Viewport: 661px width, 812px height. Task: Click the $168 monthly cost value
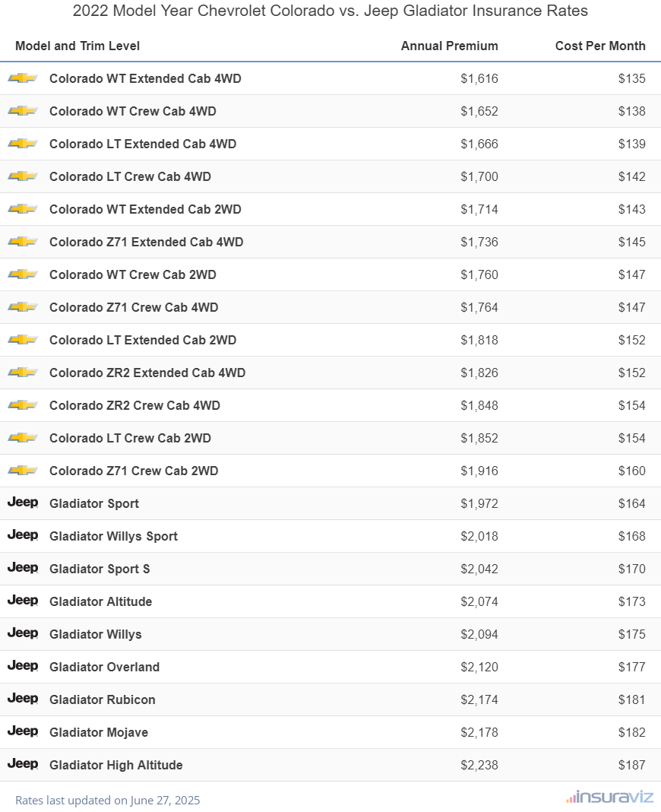[x=632, y=537]
